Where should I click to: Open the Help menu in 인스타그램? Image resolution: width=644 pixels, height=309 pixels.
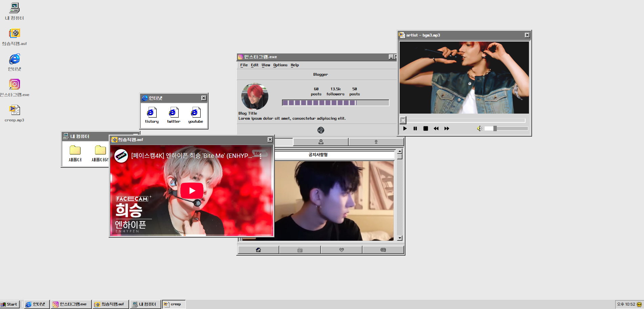(x=295, y=65)
